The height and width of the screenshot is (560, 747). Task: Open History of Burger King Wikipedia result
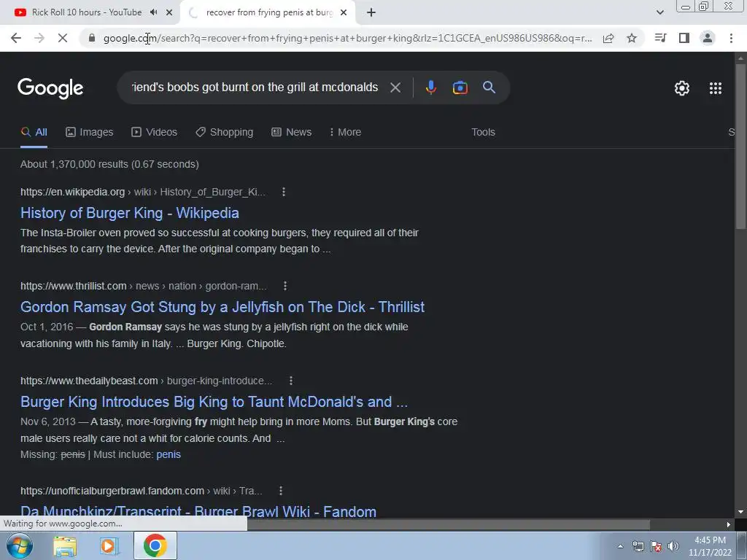(130, 213)
